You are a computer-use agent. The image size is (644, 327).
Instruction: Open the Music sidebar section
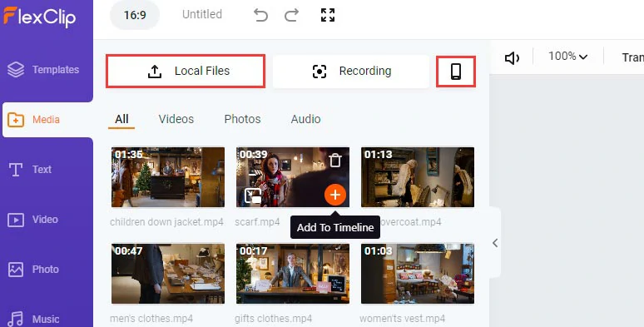click(x=33, y=319)
